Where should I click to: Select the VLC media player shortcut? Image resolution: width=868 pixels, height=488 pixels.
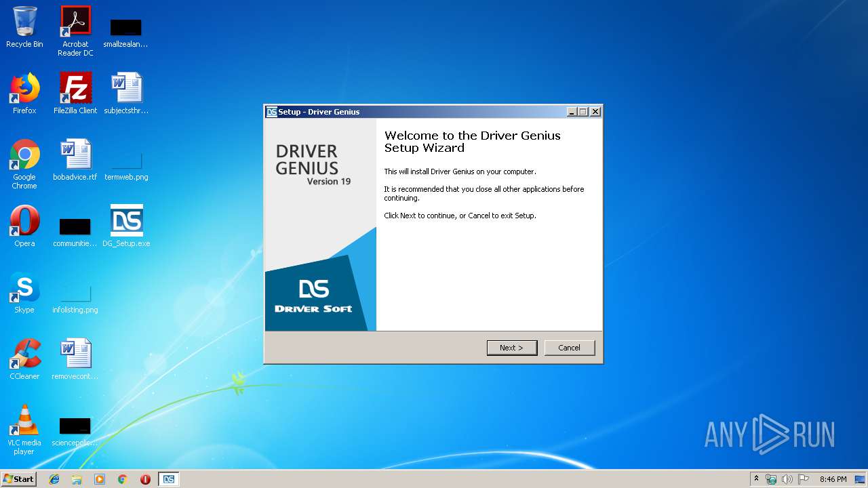click(x=24, y=430)
